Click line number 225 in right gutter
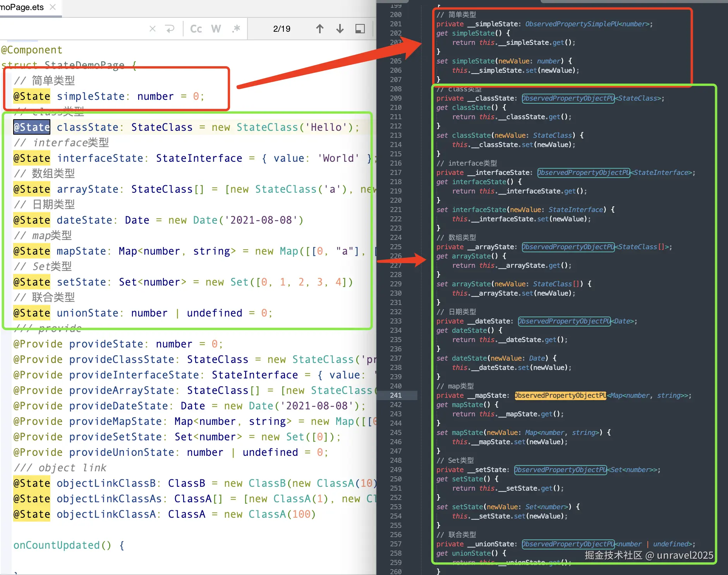728x575 pixels. coord(396,247)
